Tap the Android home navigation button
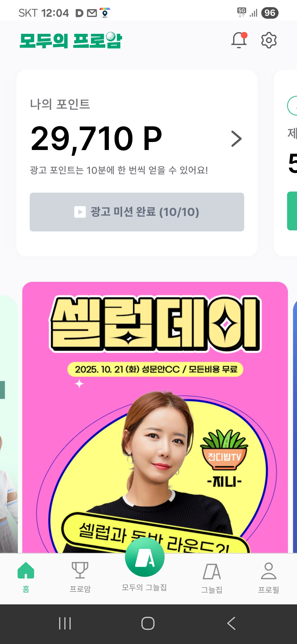This screenshot has height=644, width=297. pos(148,623)
